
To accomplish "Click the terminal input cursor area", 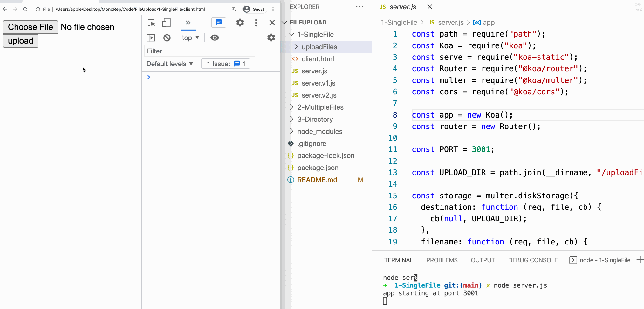I will click(x=385, y=301).
